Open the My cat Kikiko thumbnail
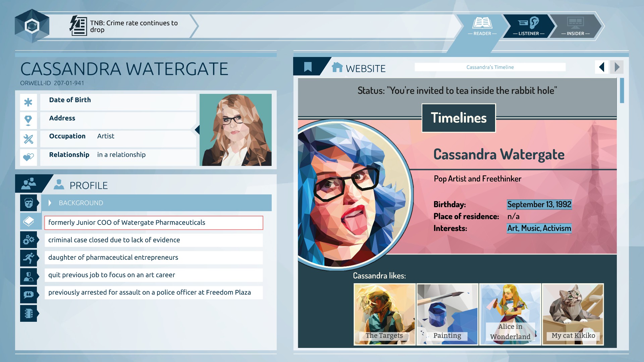 (x=573, y=314)
